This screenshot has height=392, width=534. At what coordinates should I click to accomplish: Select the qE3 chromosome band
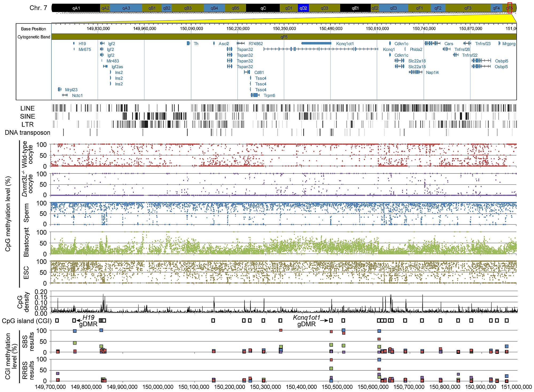click(393, 8)
